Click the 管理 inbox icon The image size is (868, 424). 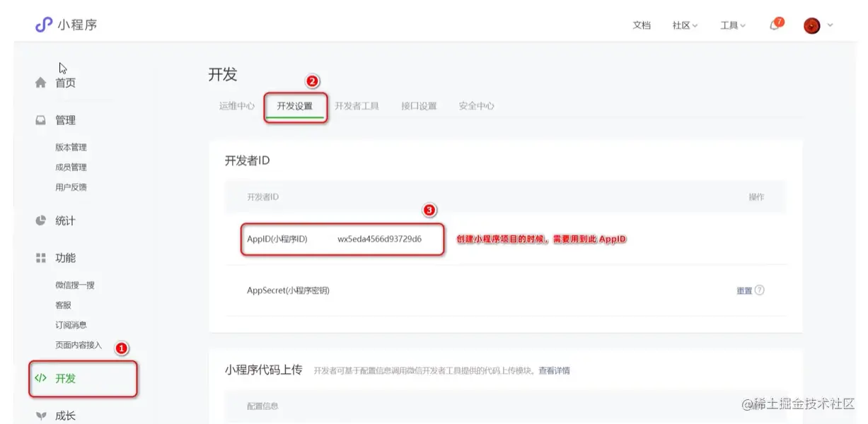(x=41, y=120)
